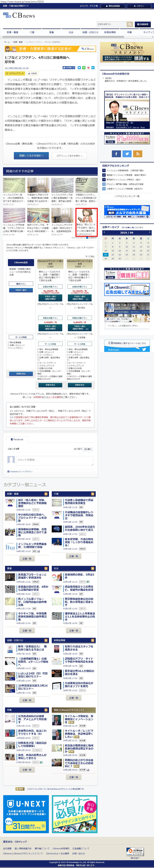Open 詳細検索 advanced search
This screenshot has height=868, width=154.
(143, 24)
